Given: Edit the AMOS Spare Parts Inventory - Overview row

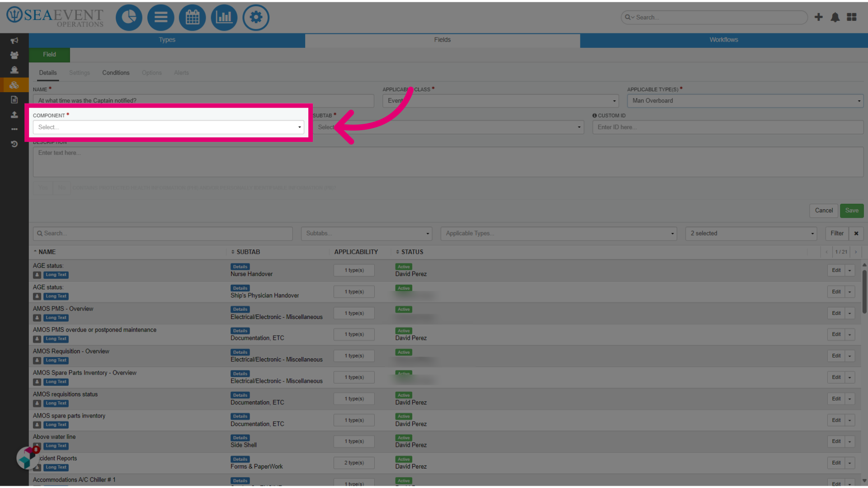Looking at the screenshot, I should [836, 377].
